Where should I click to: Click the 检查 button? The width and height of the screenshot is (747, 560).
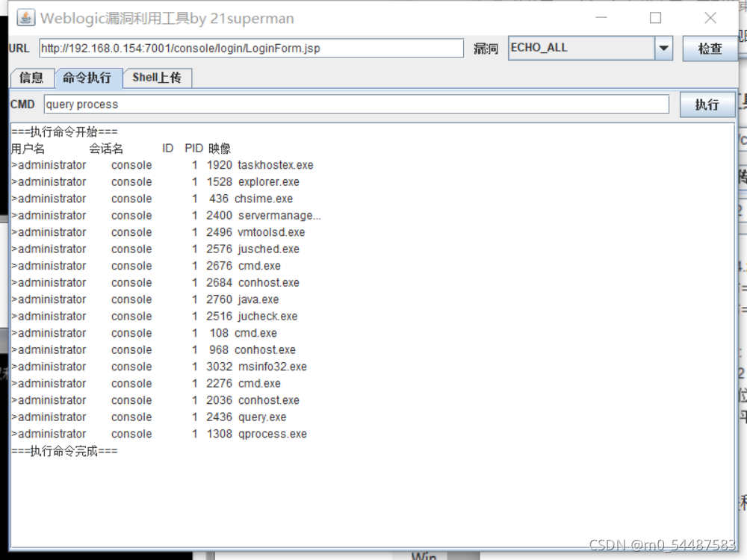[x=710, y=49]
